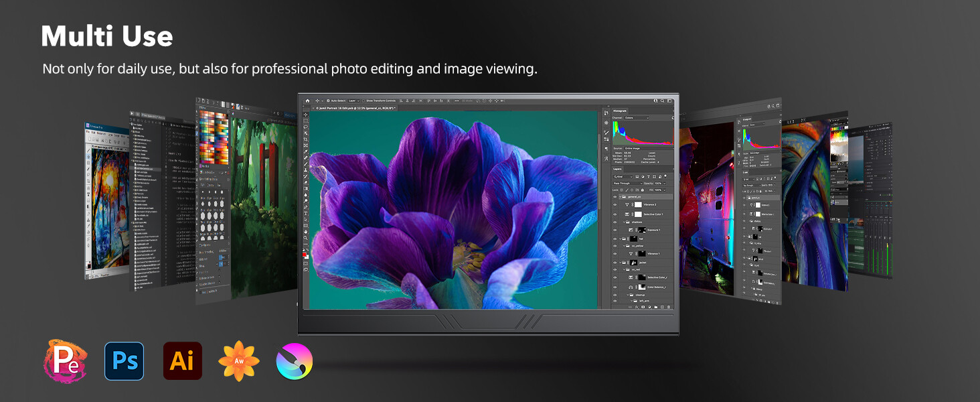The width and height of the screenshot is (980, 402).
Task: Check Show Transform Controls in options bar
Action: 363,100
